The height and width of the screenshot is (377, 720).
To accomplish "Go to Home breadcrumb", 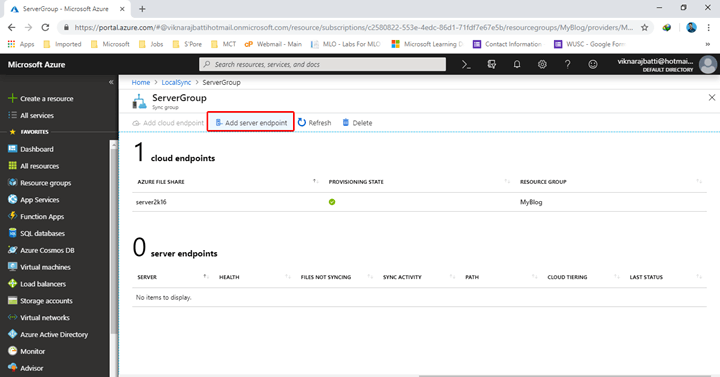I will pyautogui.click(x=141, y=82).
